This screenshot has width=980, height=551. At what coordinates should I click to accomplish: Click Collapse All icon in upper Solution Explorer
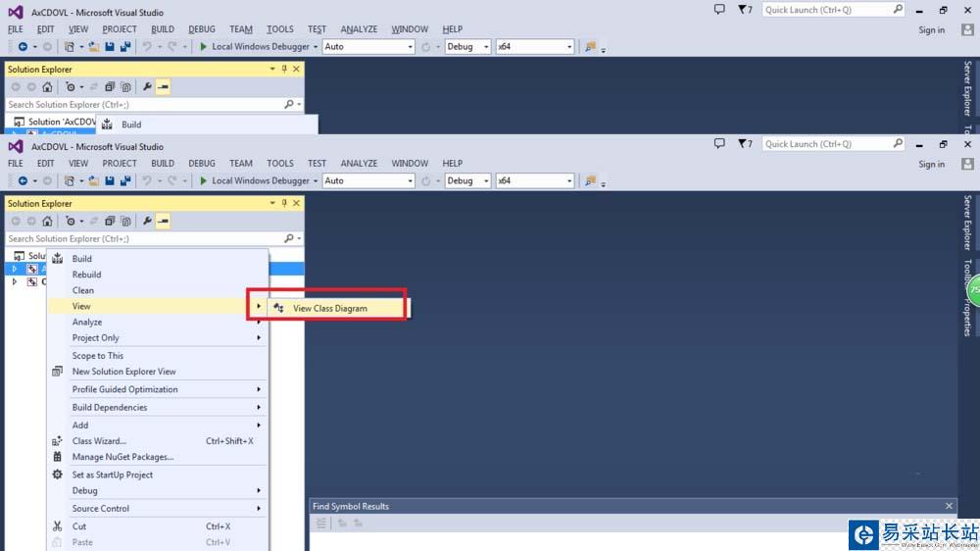(110, 87)
